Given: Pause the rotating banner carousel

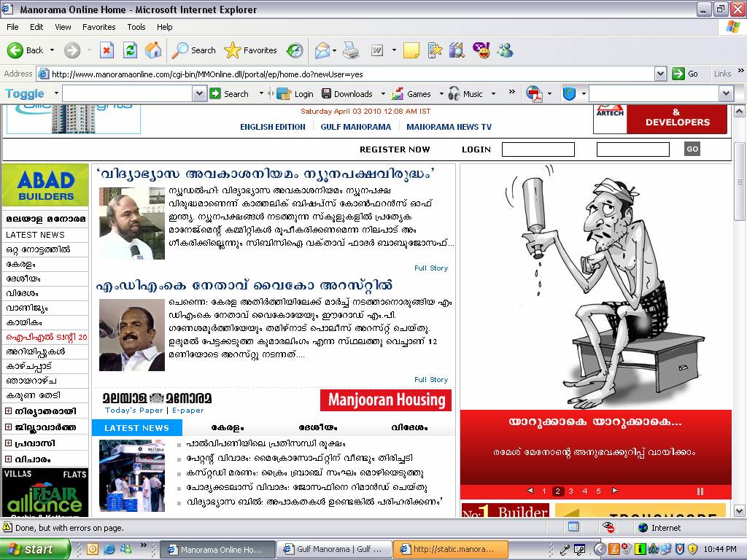Looking at the screenshot, I should click(700, 491).
